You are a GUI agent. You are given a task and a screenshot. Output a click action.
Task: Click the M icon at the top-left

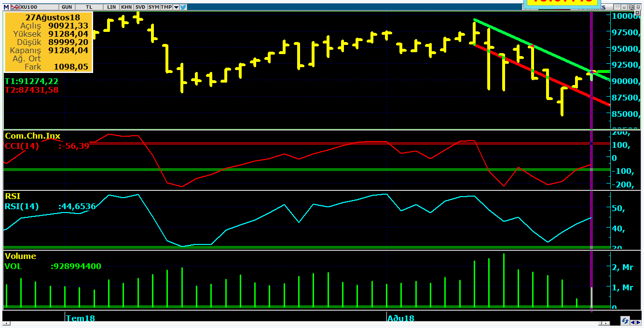(6, 7)
